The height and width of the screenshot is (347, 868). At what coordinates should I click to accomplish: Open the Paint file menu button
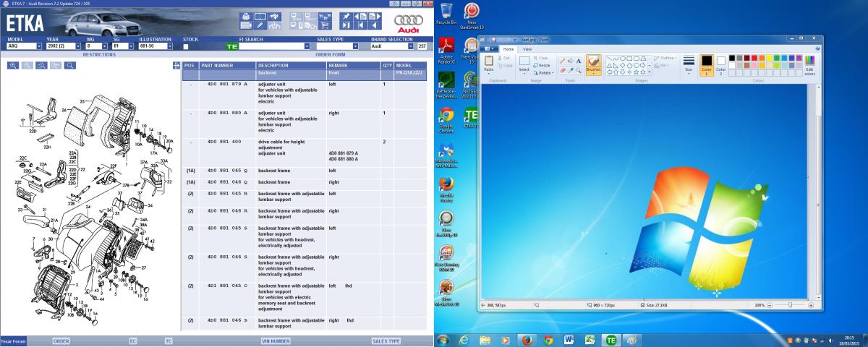coord(488,49)
